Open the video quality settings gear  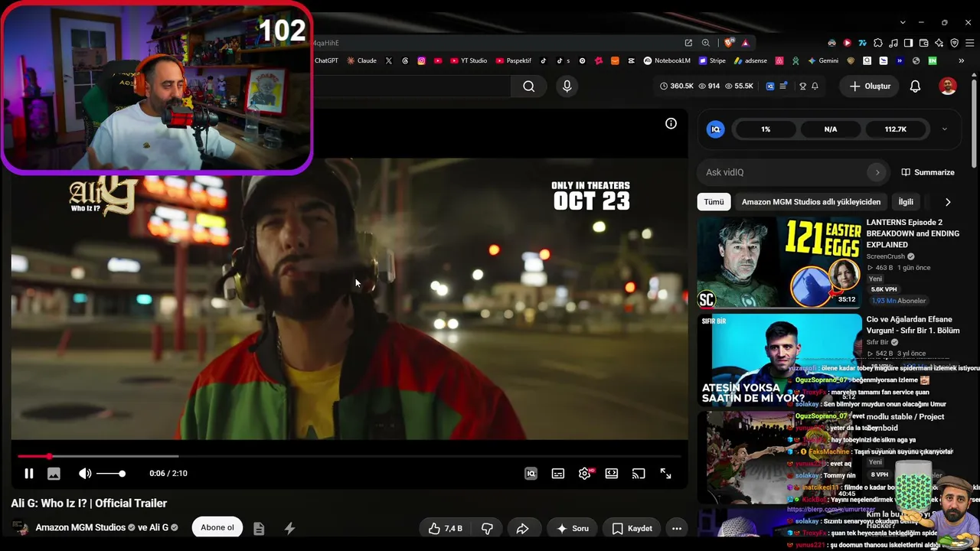[x=585, y=474]
